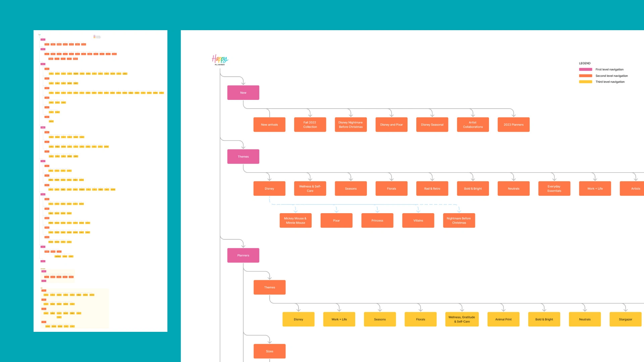Click the Princess node
Screen dimensions: 644x362
[377, 221]
